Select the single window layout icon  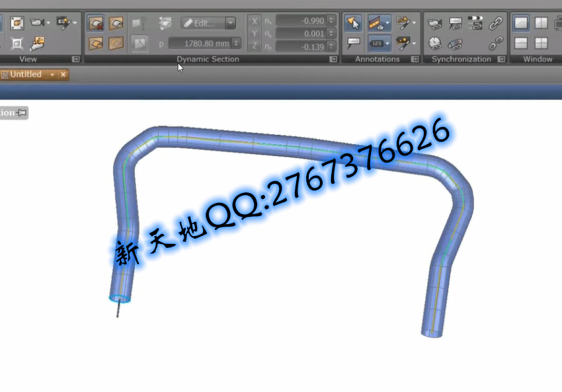[x=522, y=23]
